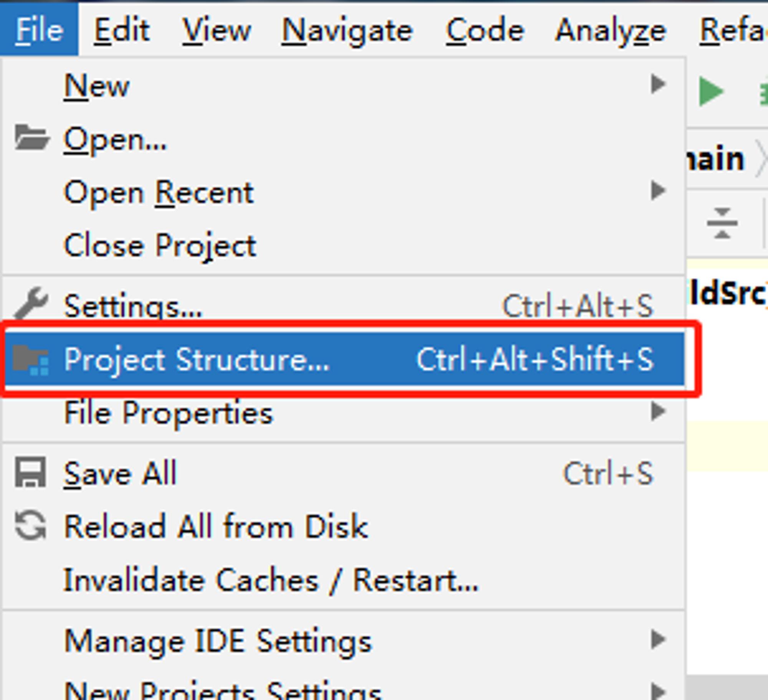Open the Analyze menu
The image size is (768, 700).
click(611, 30)
